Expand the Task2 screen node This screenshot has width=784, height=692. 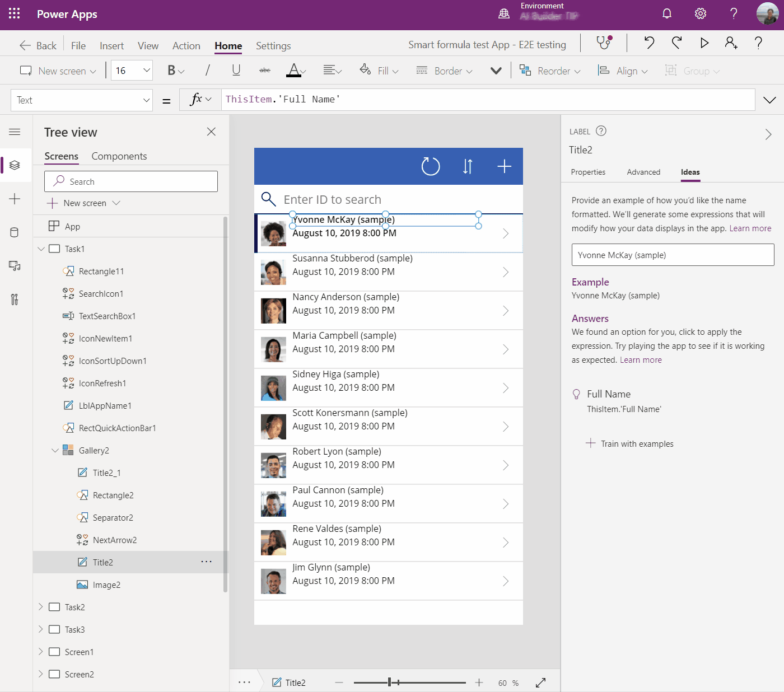[x=40, y=607]
